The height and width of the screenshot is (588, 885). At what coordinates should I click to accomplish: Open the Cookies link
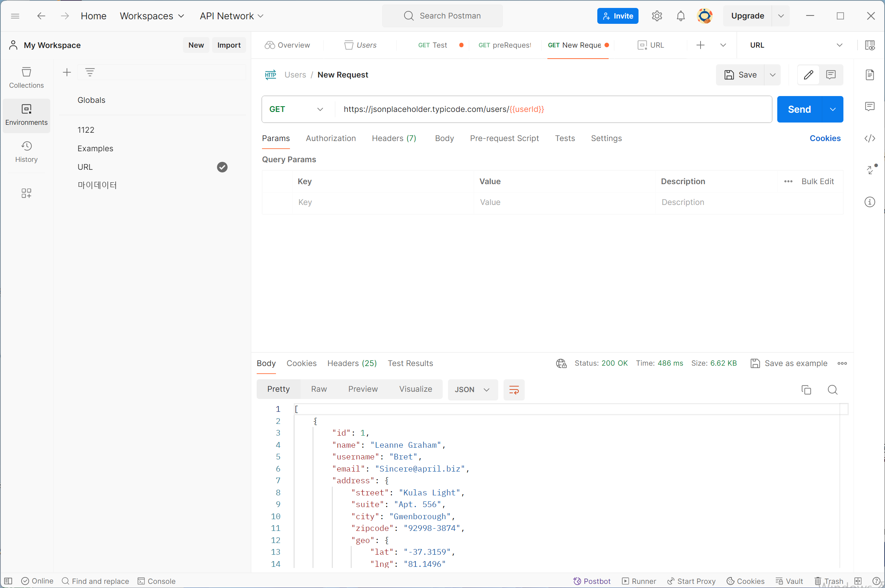(825, 138)
